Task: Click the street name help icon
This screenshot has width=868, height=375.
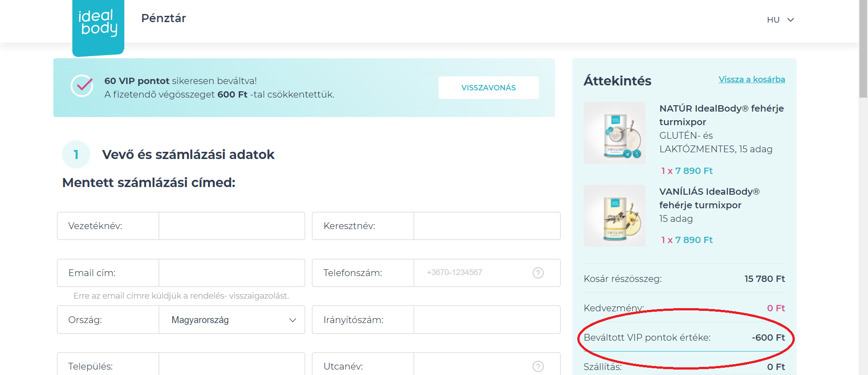Action: tap(538, 366)
